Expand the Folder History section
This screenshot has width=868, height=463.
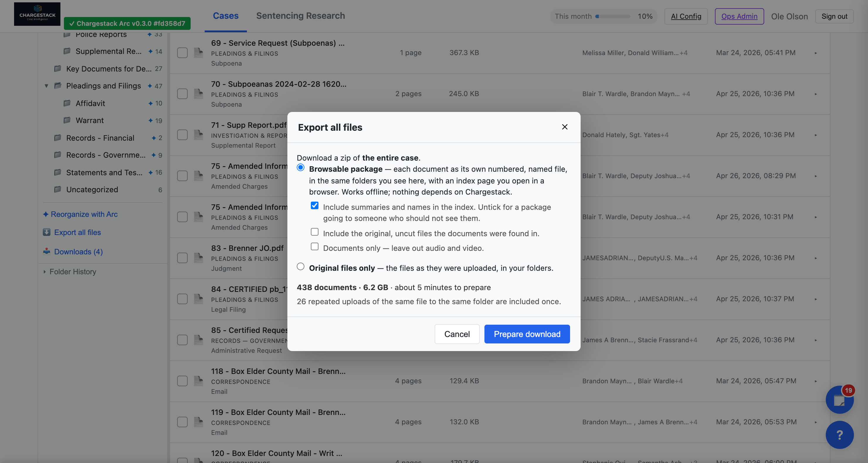[x=45, y=271]
